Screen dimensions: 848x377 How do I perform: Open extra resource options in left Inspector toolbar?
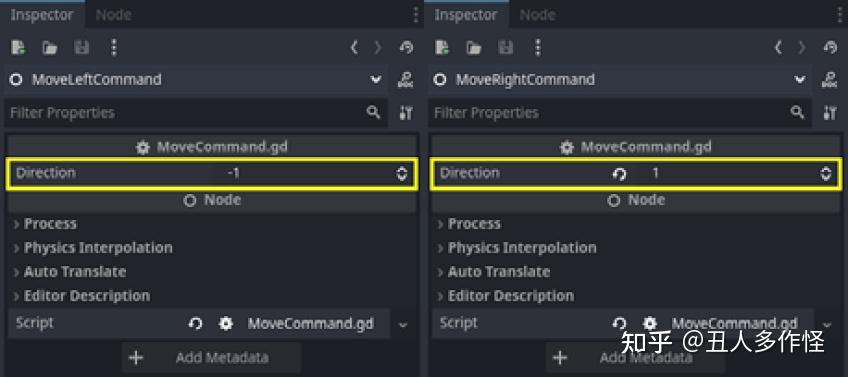114,48
